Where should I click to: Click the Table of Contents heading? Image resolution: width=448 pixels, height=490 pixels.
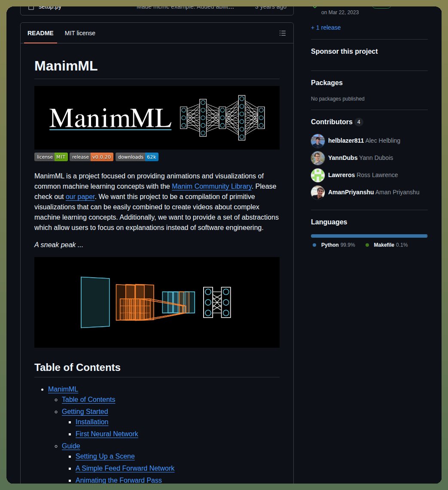pyautogui.click(x=77, y=367)
